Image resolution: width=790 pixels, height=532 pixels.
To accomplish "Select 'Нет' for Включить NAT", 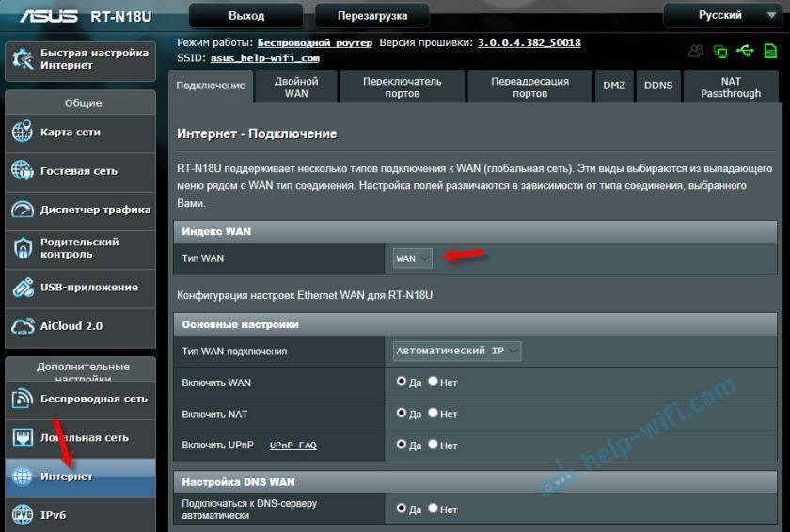I will [x=433, y=414].
